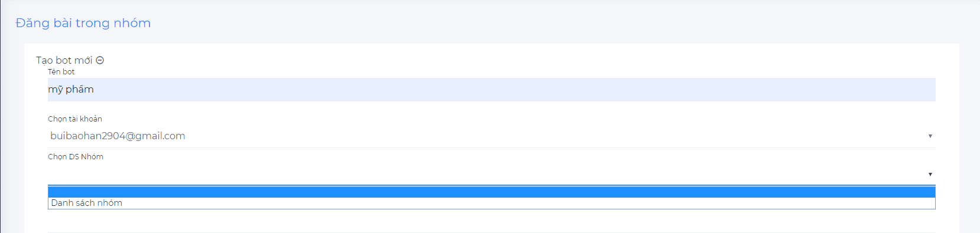Click the "Tên bot" input containing mỹ phẩm
Viewport: 980px width, 233px height.
pos(491,90)
